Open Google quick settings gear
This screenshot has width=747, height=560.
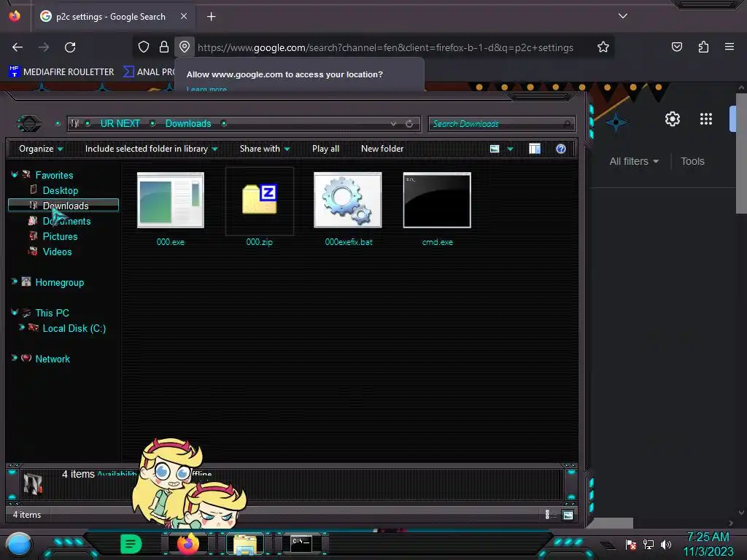click(x=672, y=119)
